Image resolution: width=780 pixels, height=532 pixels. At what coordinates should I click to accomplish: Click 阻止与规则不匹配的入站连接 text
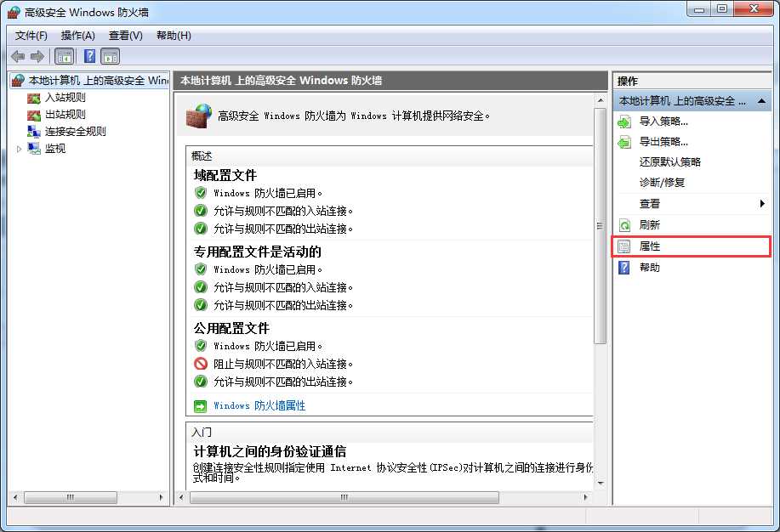point(283,364)
